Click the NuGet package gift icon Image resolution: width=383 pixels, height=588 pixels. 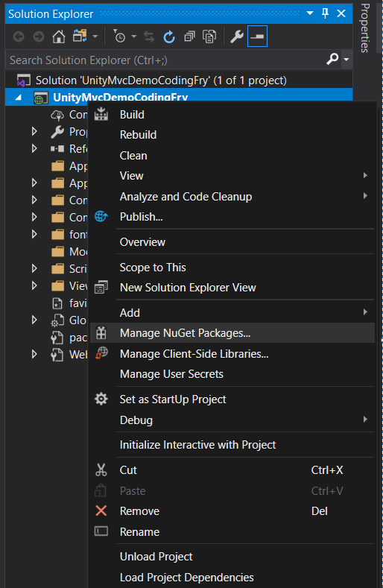point(101,332)
